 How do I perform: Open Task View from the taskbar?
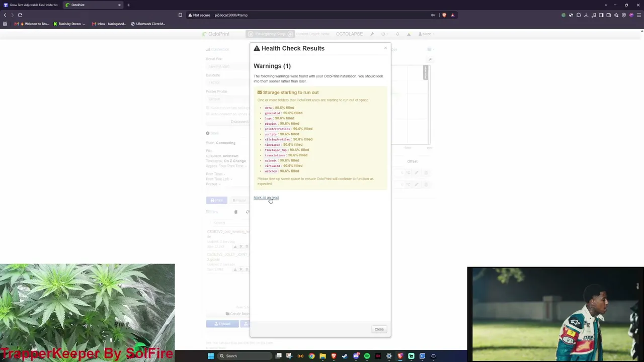pyautogui.click(x=278, y=356)
